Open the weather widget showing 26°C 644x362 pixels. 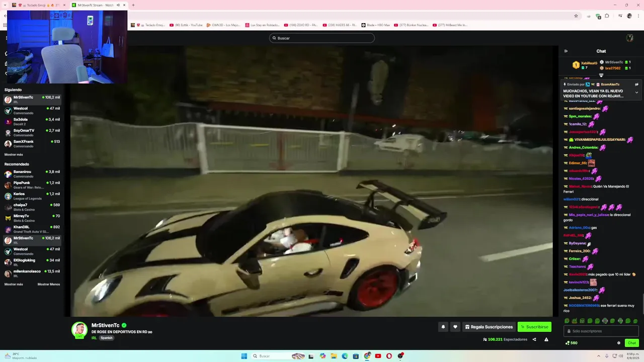[x=20, y=356]
